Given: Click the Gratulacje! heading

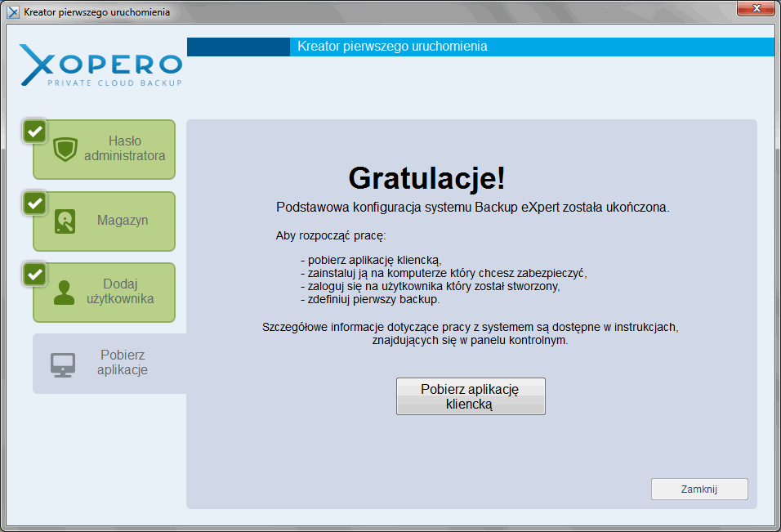Looking at the screenshot, I should tap(427, 178).
